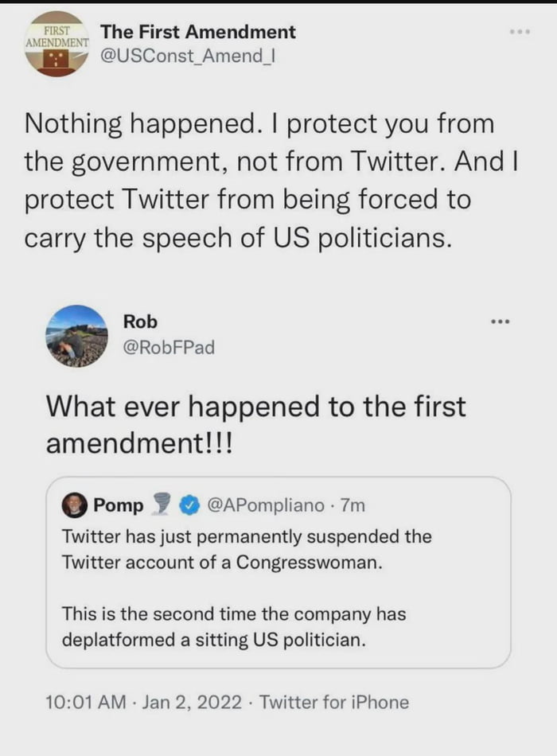Open the three-dot menu on Rob's tweet
The height and width of the screenshot is (756, 557).
[x=500, y=320]
